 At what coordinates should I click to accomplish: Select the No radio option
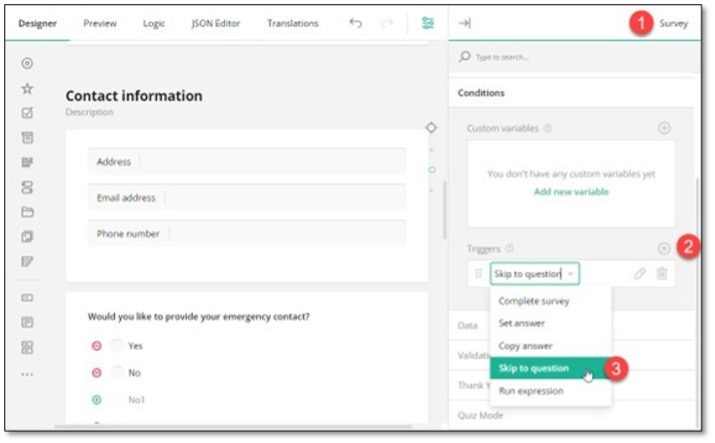(118, 372)
